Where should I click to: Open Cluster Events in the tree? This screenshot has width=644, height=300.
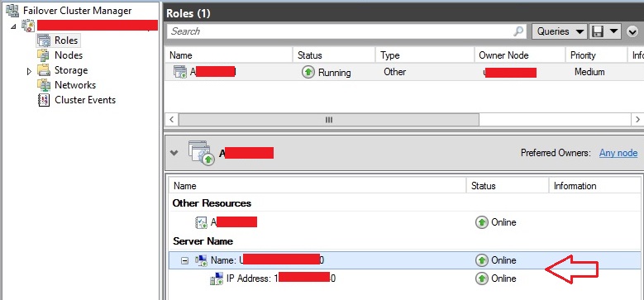pos(85,100)
